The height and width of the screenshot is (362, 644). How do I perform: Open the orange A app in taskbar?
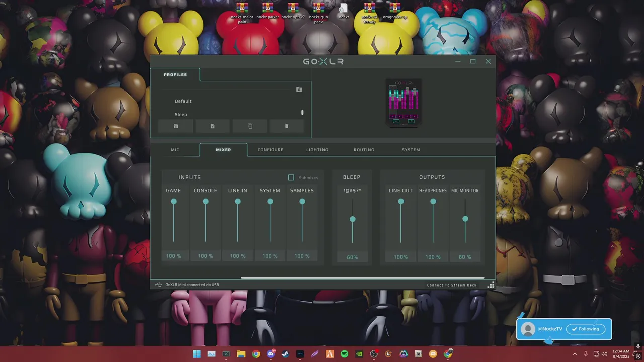(x=330, y=354)
